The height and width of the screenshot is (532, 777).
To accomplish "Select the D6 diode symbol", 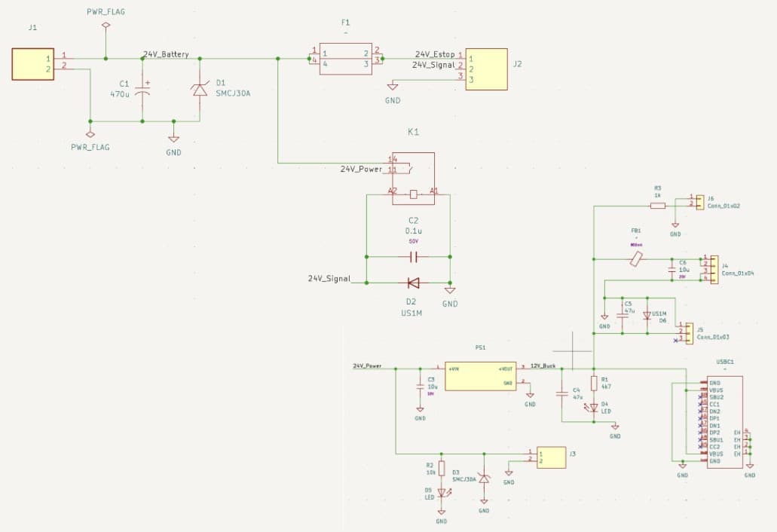I will 647,316.
